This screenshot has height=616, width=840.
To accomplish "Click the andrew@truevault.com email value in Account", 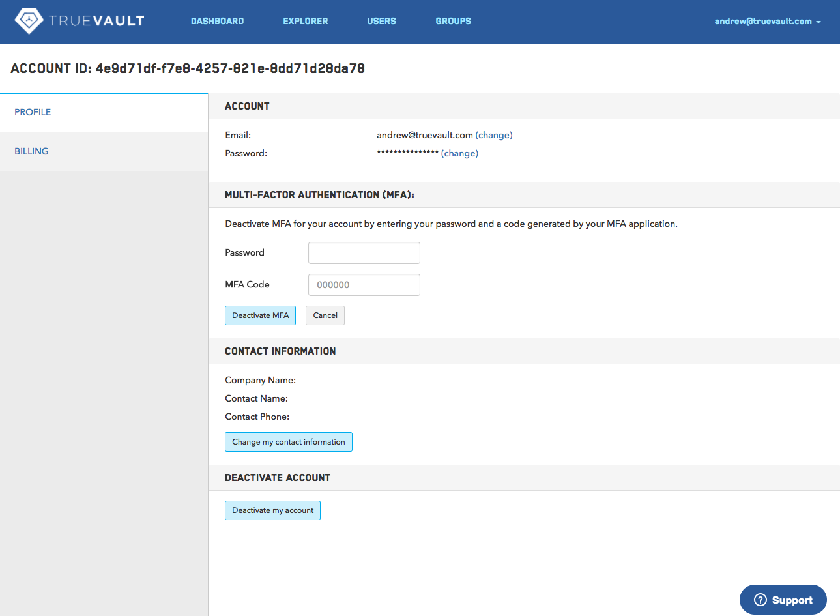I will [x=425, y=135].
